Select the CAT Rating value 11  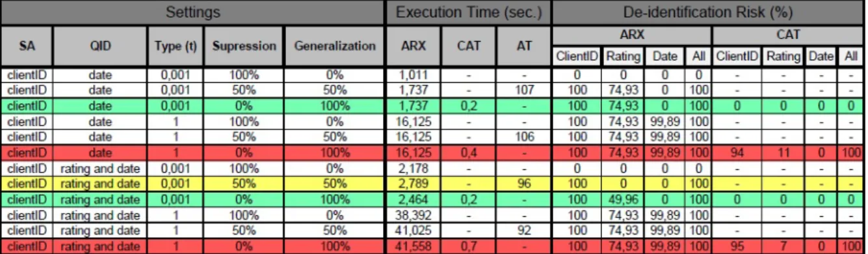pyautogui.click(x=783, y=153)
